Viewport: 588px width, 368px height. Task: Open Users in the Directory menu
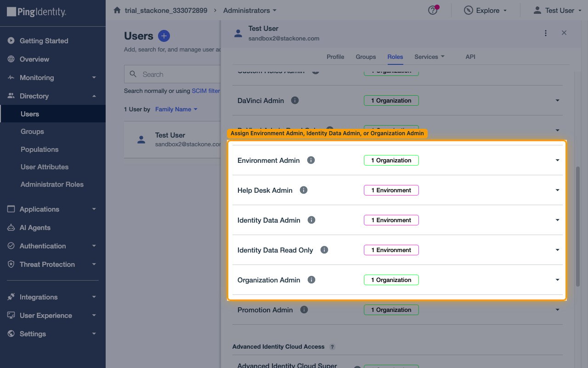(x=53, y=114)
